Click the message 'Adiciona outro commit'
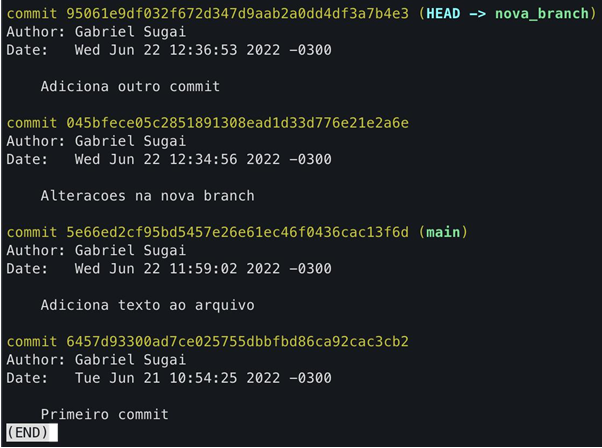Viewport: 602px width, 448px height. 130,86
